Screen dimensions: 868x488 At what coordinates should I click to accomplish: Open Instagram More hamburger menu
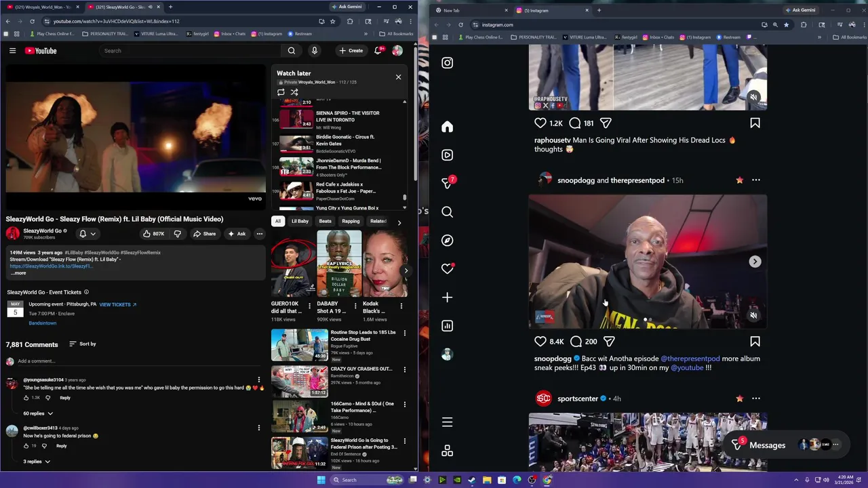(x=447, y=422)
